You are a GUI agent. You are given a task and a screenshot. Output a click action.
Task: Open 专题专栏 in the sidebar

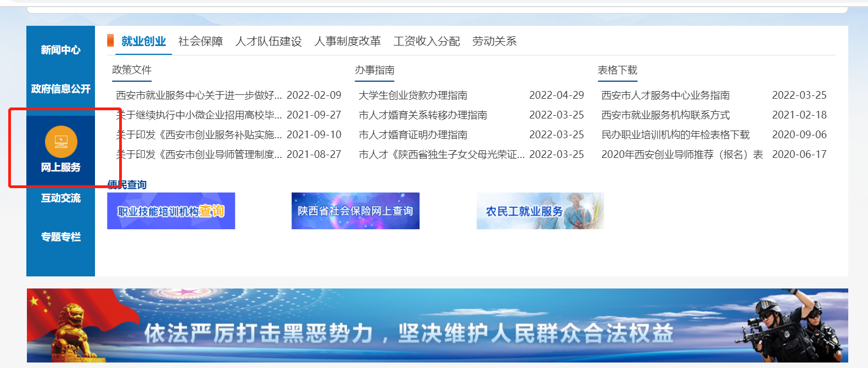(x=60, y=237)
